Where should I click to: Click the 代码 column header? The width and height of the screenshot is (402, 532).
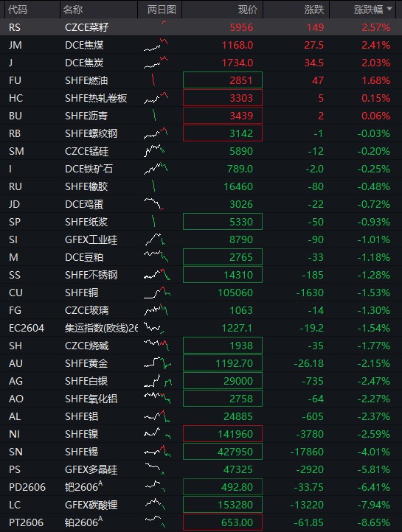point(18,10)
